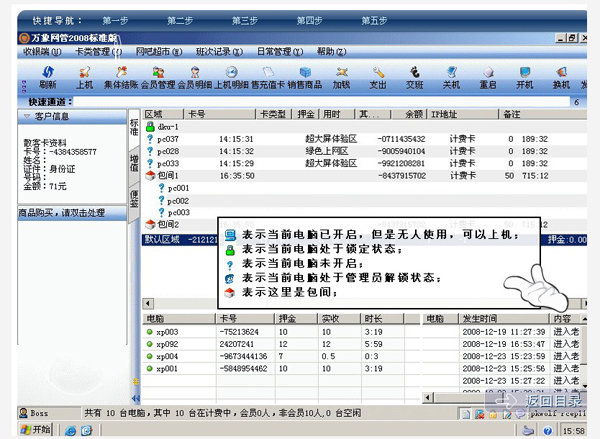Viewport: 600px width, 439px height.
Task: Sort by 卡号 column header in machine list
Action: [x=219, y=114]
